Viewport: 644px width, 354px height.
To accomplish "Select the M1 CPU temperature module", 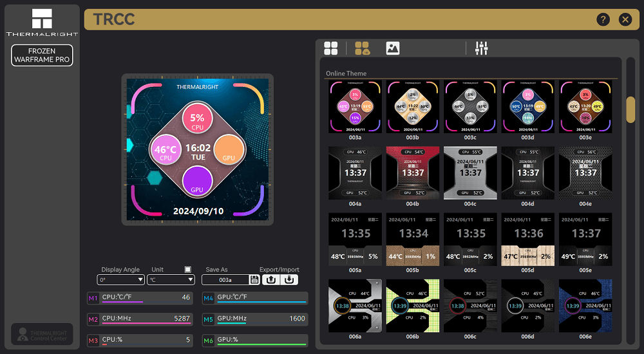I will (x=140, y=298).
